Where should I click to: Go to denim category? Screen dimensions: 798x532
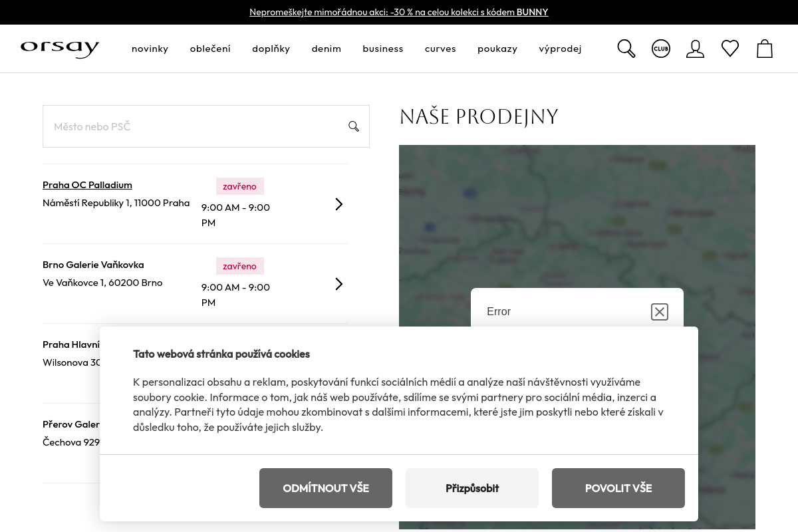326,49
